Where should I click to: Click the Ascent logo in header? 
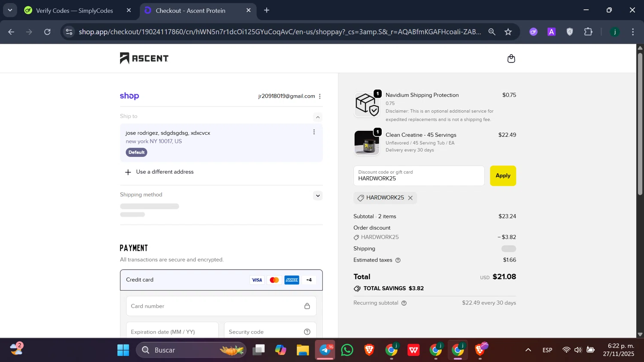coord(144,58)
